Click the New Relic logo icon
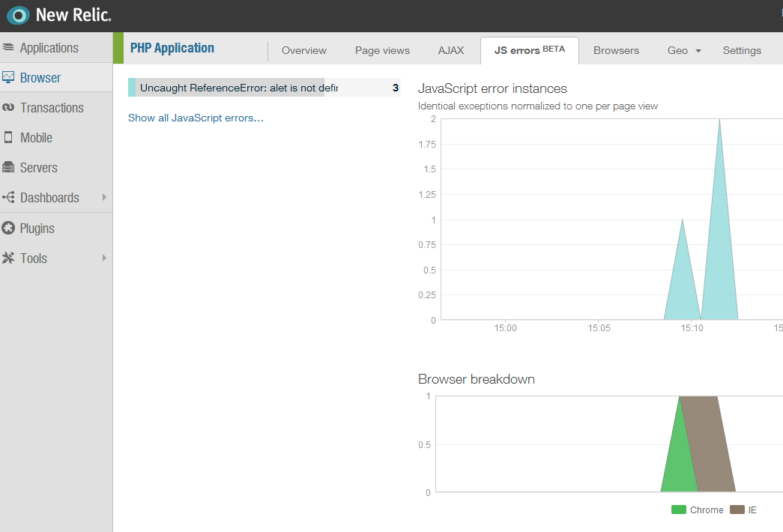This screenshot has height=532, width=783. tap(18, 15)
